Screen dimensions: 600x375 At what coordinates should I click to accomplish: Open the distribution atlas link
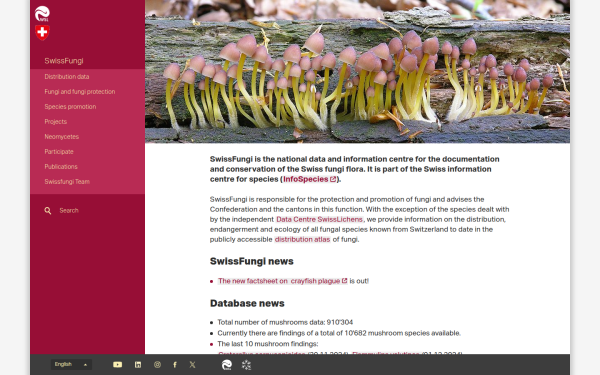coord(302,239)
